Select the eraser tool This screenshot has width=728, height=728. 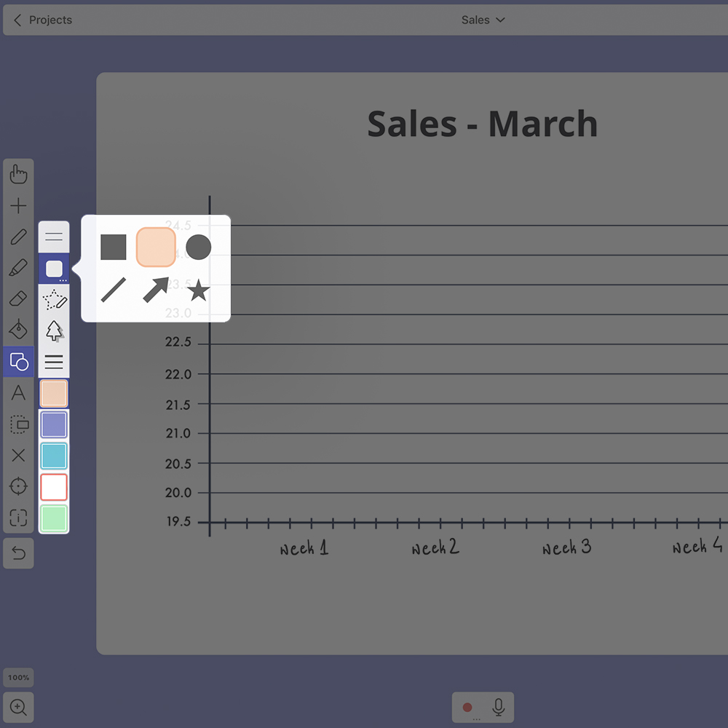(19, 298)
